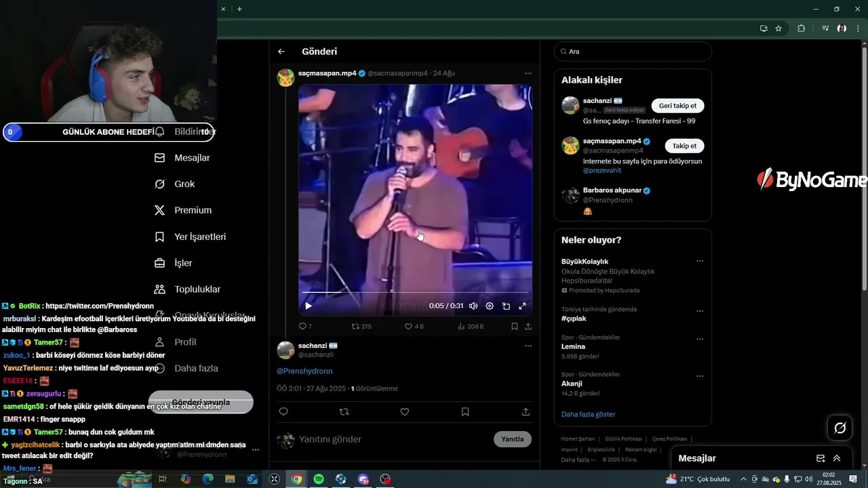Open options for BüyükKolaylık promoted trend
868x488 pixels.
tap(700, 261)
